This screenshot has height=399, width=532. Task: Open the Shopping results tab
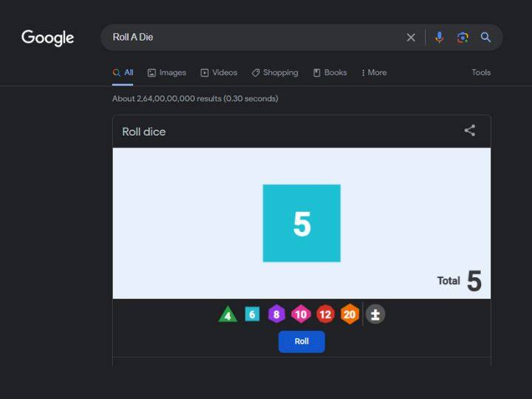275,72
